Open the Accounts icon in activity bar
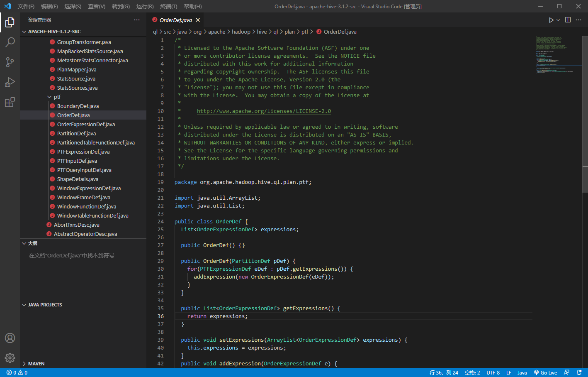The width and height of the screenshot is (588, 377). pyautogui.click(x=10, y=338)
